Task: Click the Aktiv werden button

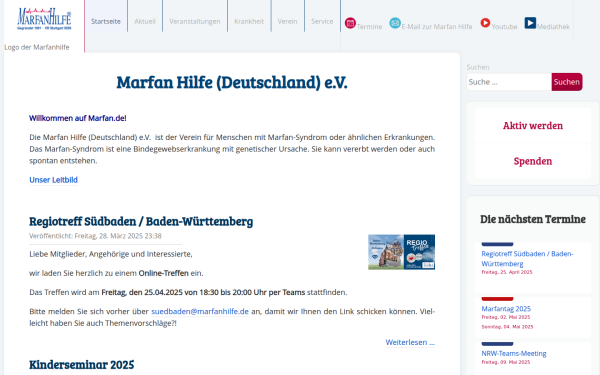Action: tap(533, 126)
